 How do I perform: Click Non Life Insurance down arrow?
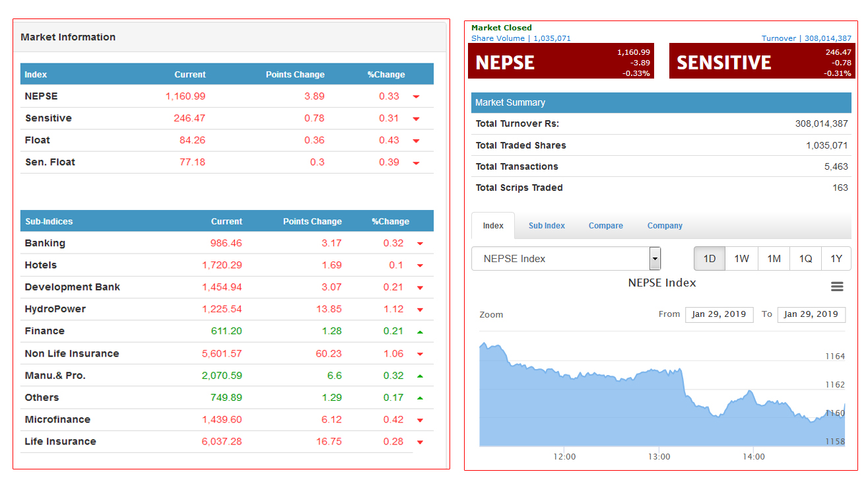pos(420,354)
